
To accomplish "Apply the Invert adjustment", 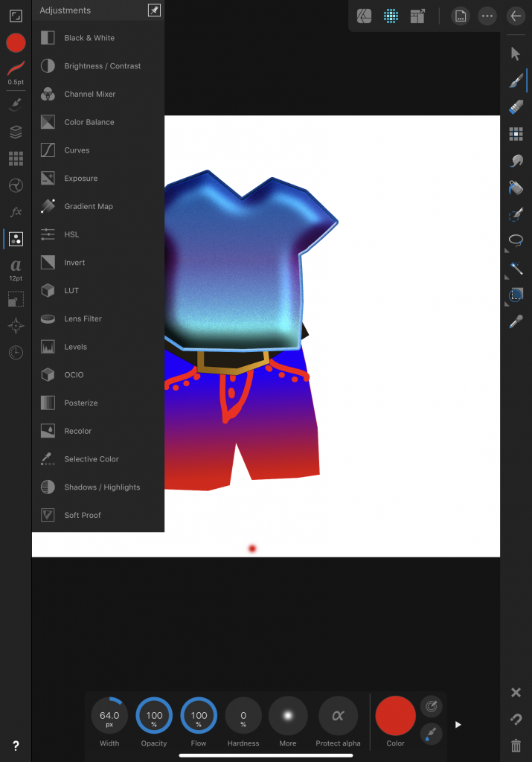I will [x=98, y=263].
